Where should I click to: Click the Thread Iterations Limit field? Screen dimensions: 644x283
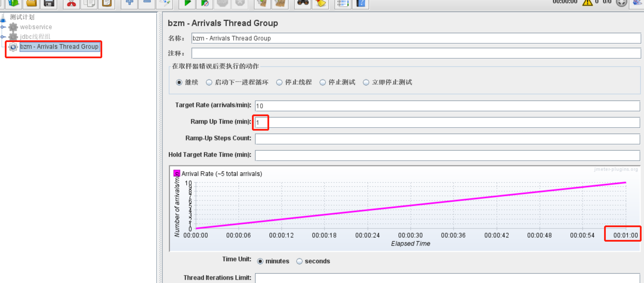click(447, 278)
